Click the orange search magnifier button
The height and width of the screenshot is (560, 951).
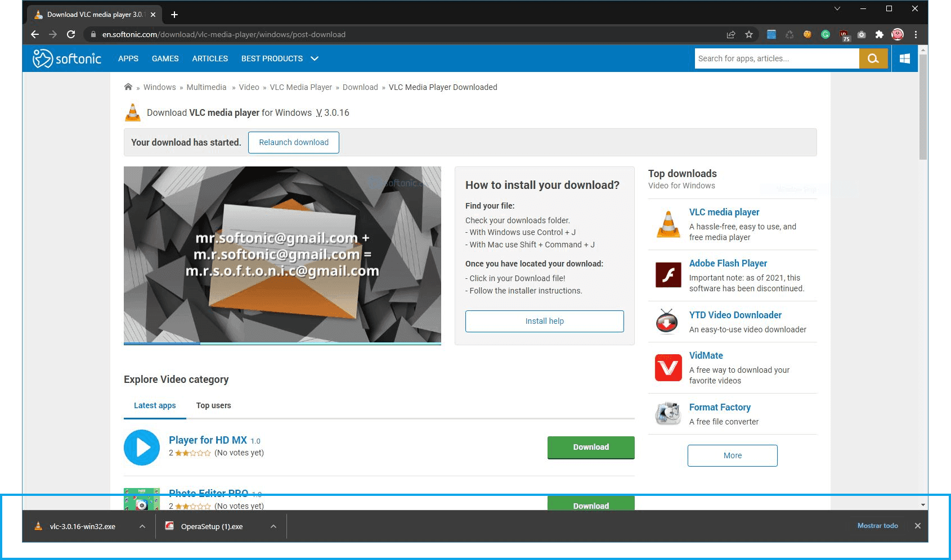[x=873, y=58]
